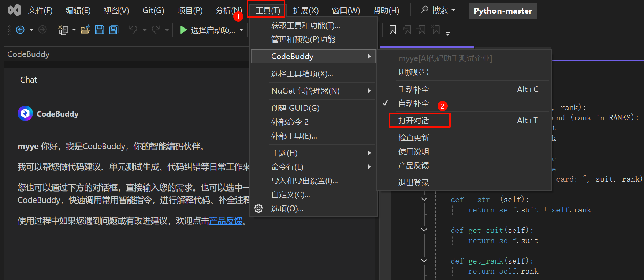Expand the 命令行(L) submenu
644x280 pixels.
(313, 167)
